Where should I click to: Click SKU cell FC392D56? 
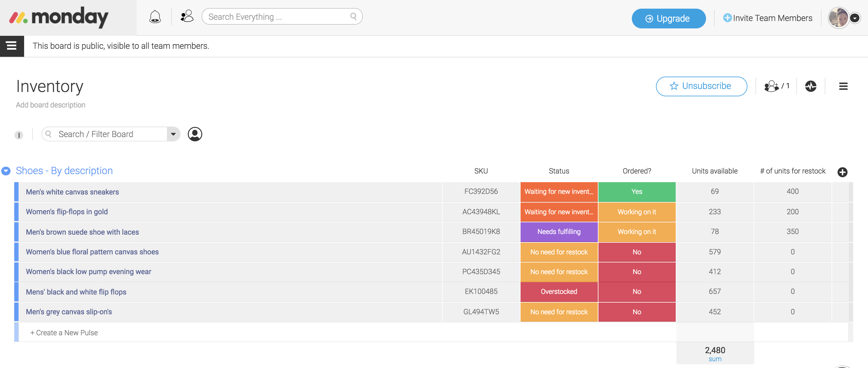(481, 192)
